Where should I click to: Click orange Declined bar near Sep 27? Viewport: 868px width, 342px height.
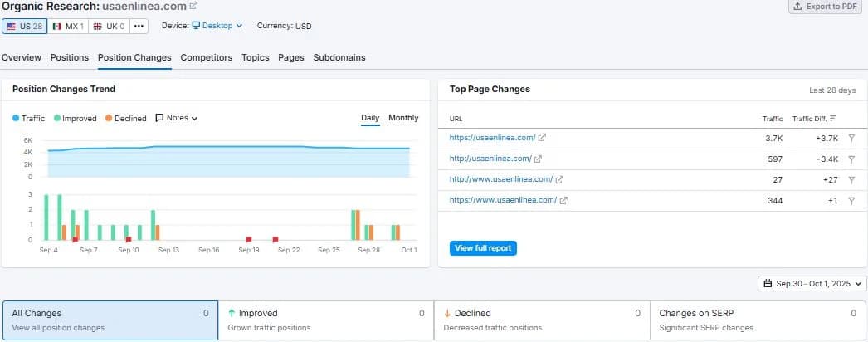pos(358,225)
